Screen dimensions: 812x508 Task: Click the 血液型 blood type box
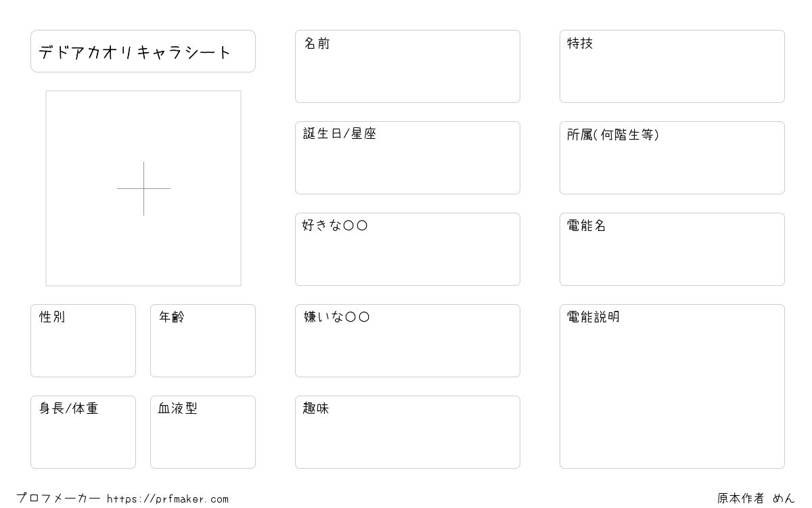coord(203,432)
